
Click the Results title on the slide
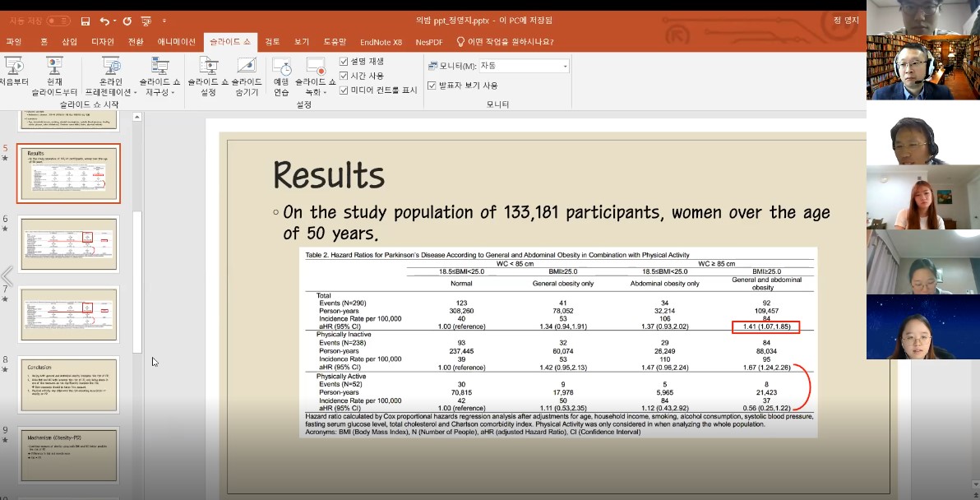point(329,175)
